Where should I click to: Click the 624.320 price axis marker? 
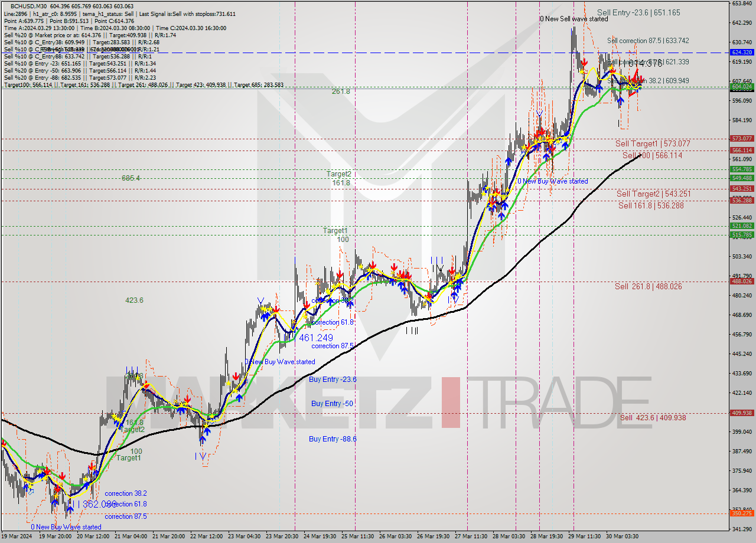coord(742,52)
